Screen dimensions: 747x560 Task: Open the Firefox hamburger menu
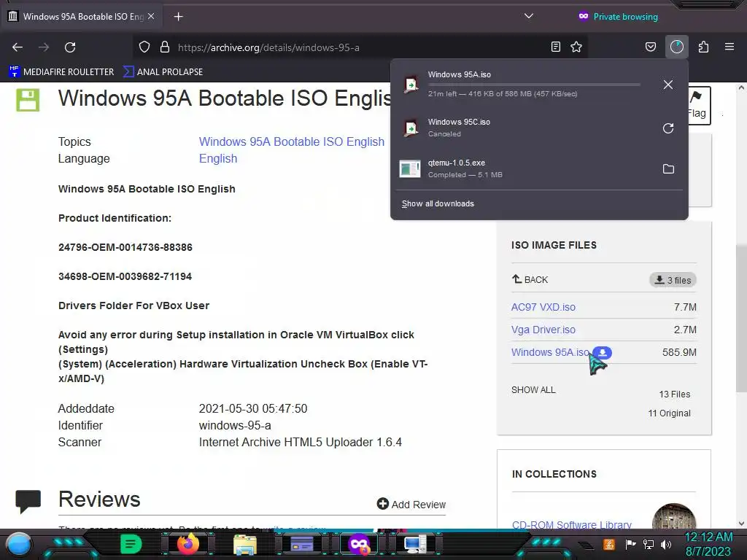[729, 47]
